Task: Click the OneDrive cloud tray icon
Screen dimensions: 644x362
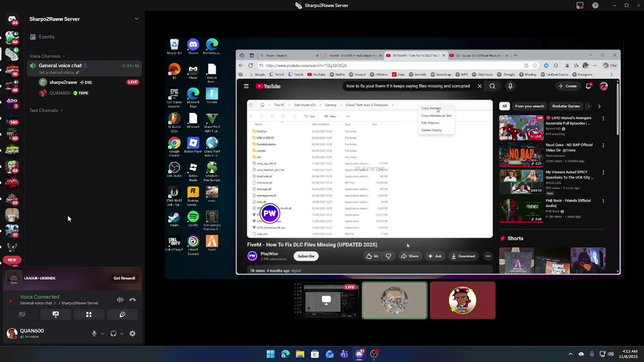Action: 581,354
